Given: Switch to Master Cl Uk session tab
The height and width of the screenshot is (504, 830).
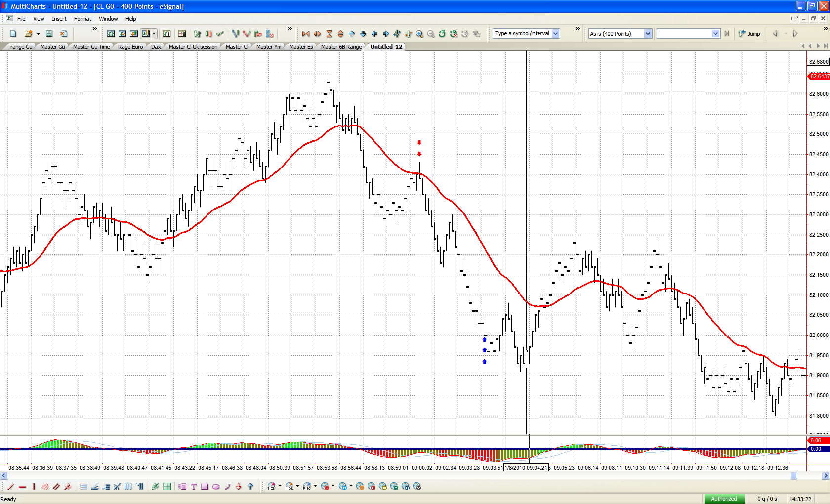Looking at the screenshot, I should 193,47.
